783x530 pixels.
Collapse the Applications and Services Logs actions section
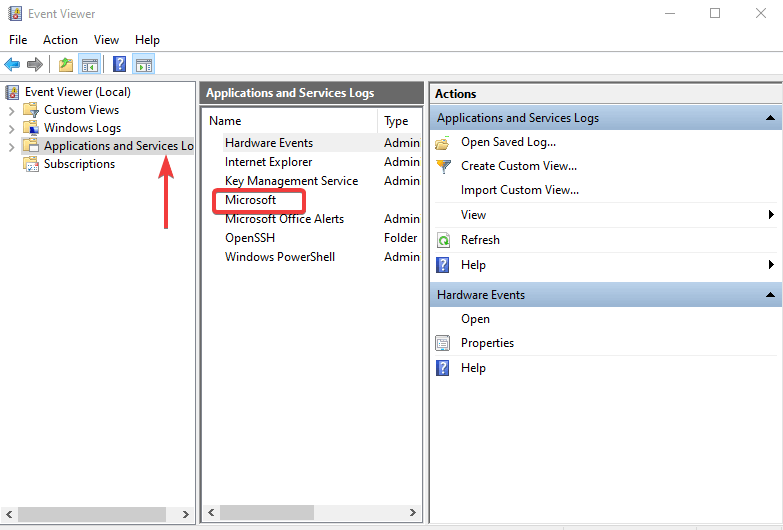click(x=771, y=118)
